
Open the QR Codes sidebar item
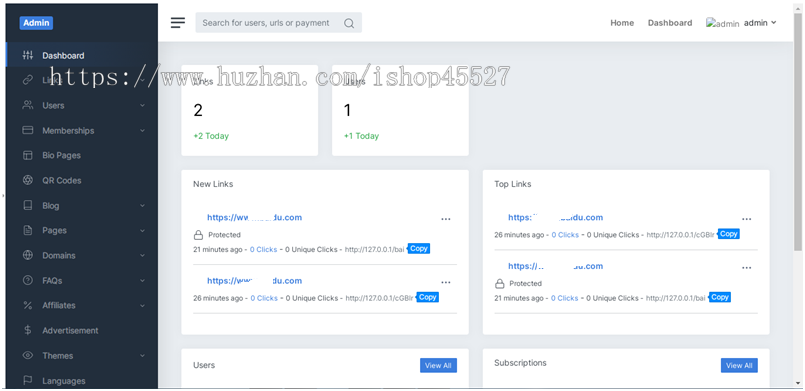tap(82, 180)
